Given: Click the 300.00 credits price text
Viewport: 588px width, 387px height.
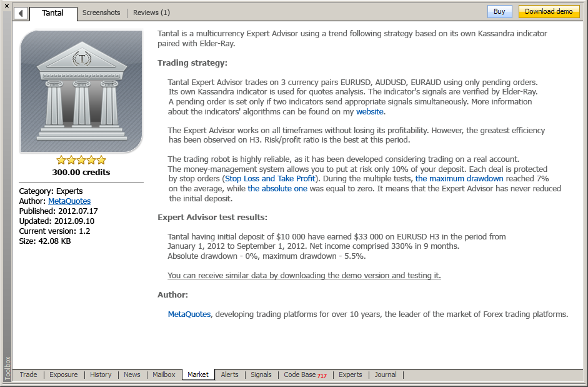Looking at the screenshot, I should click(81, 173).
